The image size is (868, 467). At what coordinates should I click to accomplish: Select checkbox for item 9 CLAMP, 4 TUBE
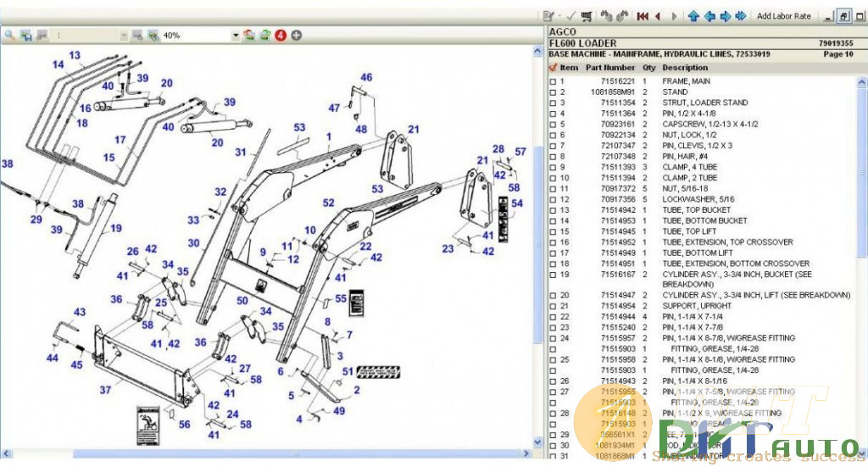coord(553,167)
